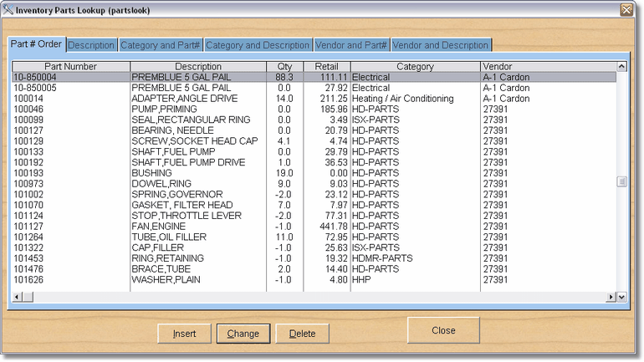Click part number 101476

[28, 269]
